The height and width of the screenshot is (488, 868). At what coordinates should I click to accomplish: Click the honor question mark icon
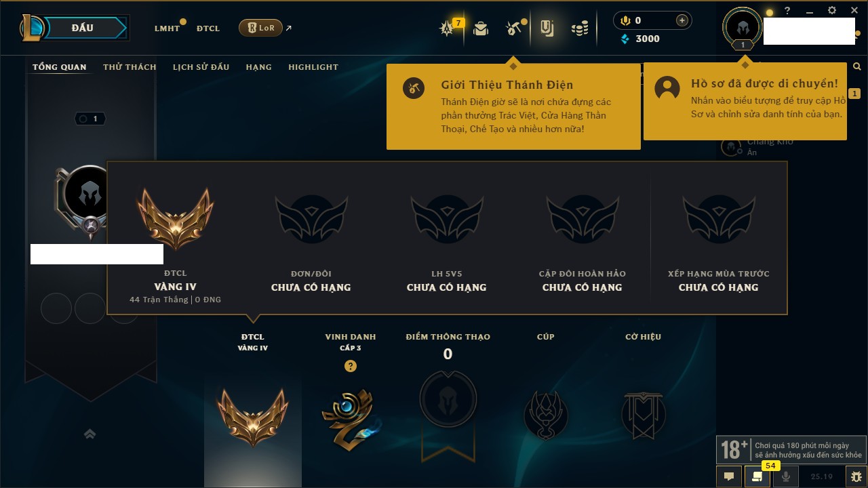tap(350, 366)
